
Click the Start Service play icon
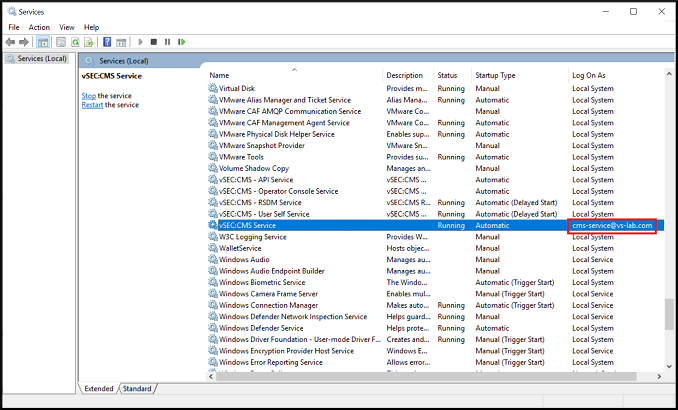140,42
